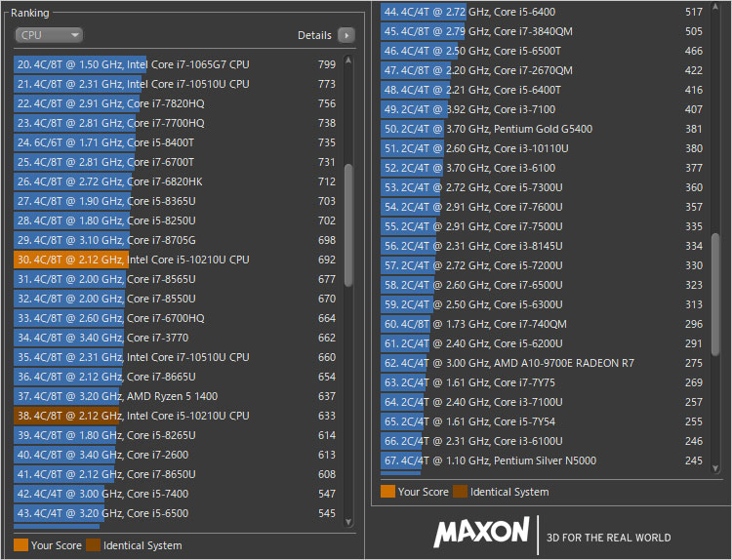Click the Details arrow button
The width and height of the screenshot is (732, 560).
point(346,35)
